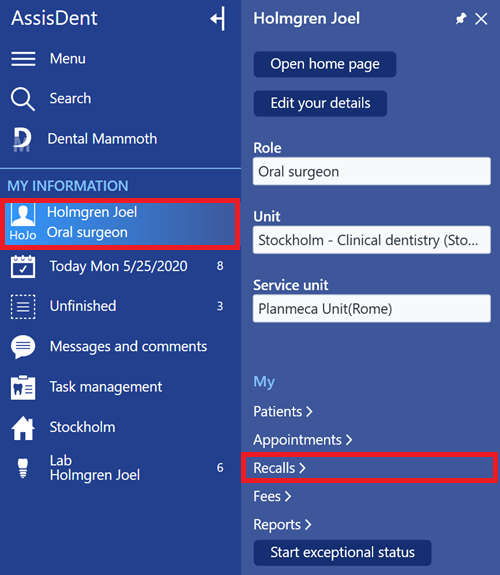500x575 pixels.
Task: Click the Today count badge 8
Action: coord(220,266)
